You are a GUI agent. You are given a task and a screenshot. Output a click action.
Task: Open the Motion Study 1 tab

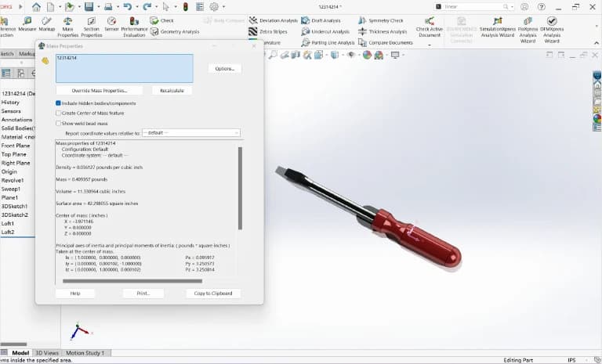click(x=85, y=353)
